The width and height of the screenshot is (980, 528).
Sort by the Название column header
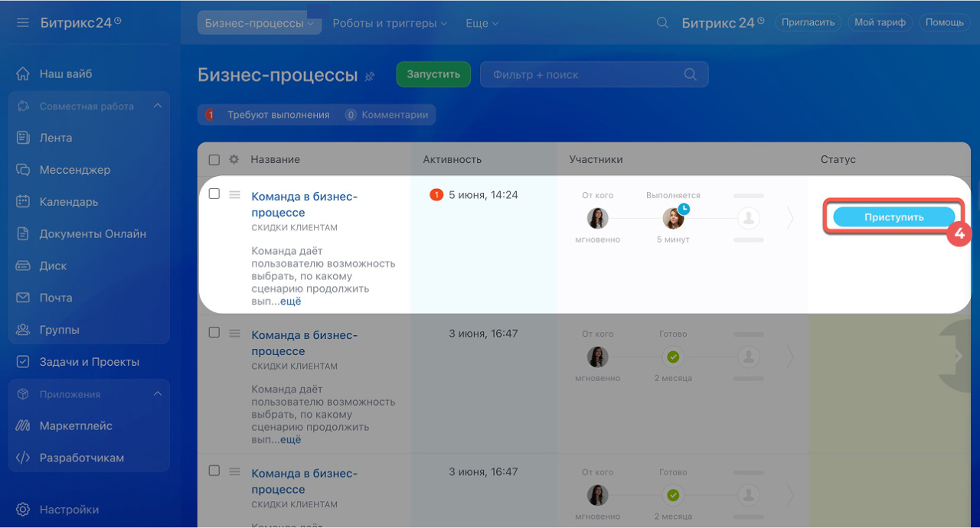[275, 160]
